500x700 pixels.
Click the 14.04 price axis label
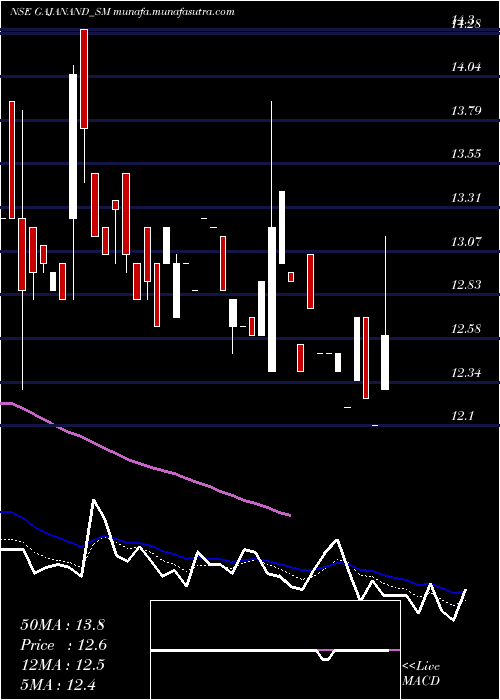tap(466, 67)
